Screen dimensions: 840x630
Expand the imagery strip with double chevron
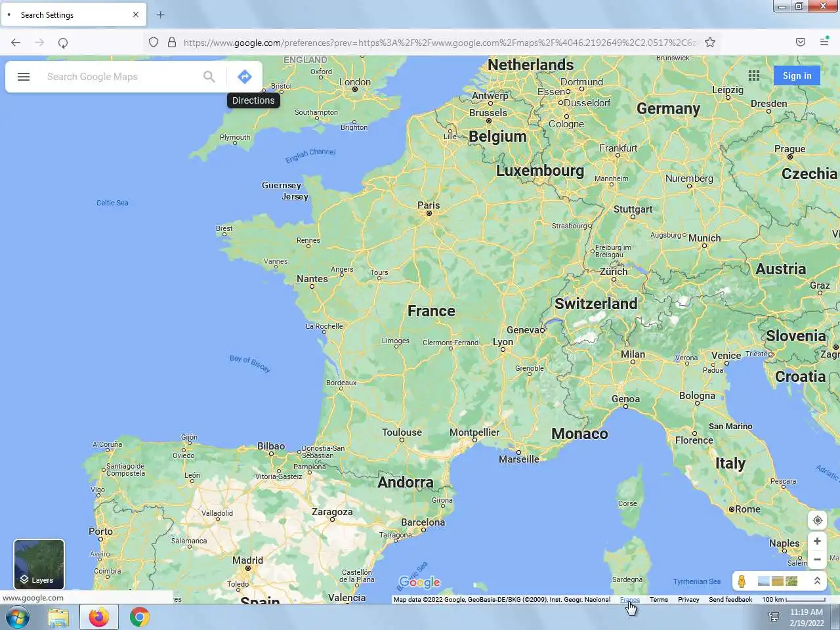click(x=817, y=581)
